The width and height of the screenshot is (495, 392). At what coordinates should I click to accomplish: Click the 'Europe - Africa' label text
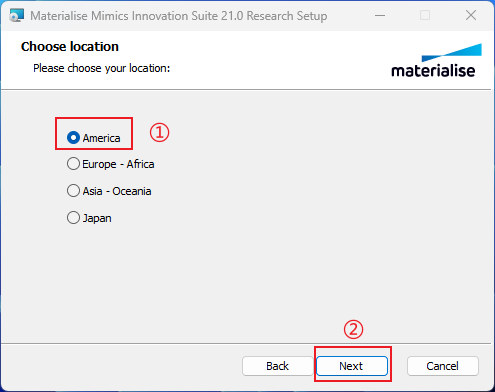[118, 164]
